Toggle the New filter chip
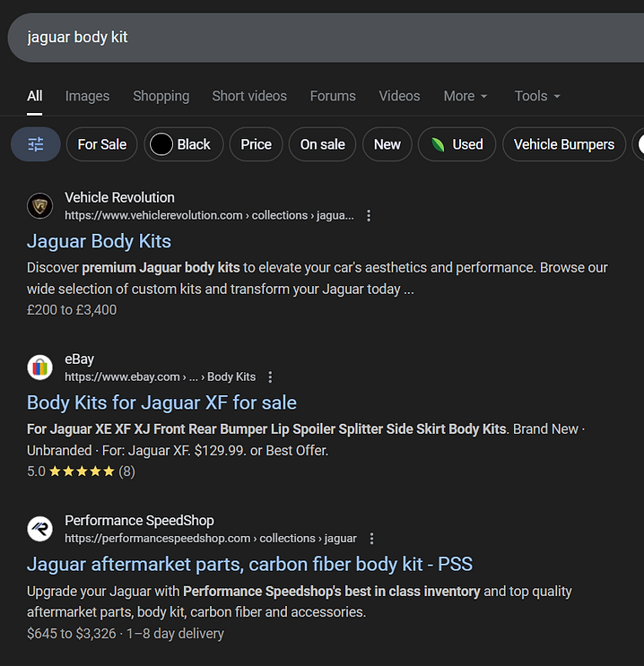644x666 pixels. (x=387, y=144)
